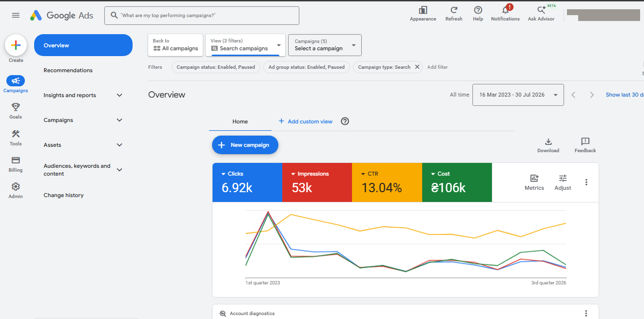Click the account name area top right
644x319 pixels.
[604, 15]
